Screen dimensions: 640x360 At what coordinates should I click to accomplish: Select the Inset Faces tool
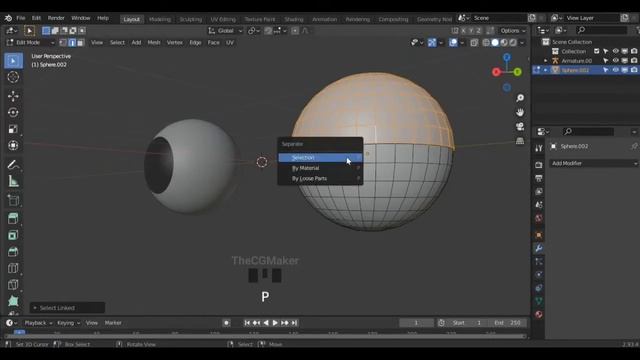(13, 235)
